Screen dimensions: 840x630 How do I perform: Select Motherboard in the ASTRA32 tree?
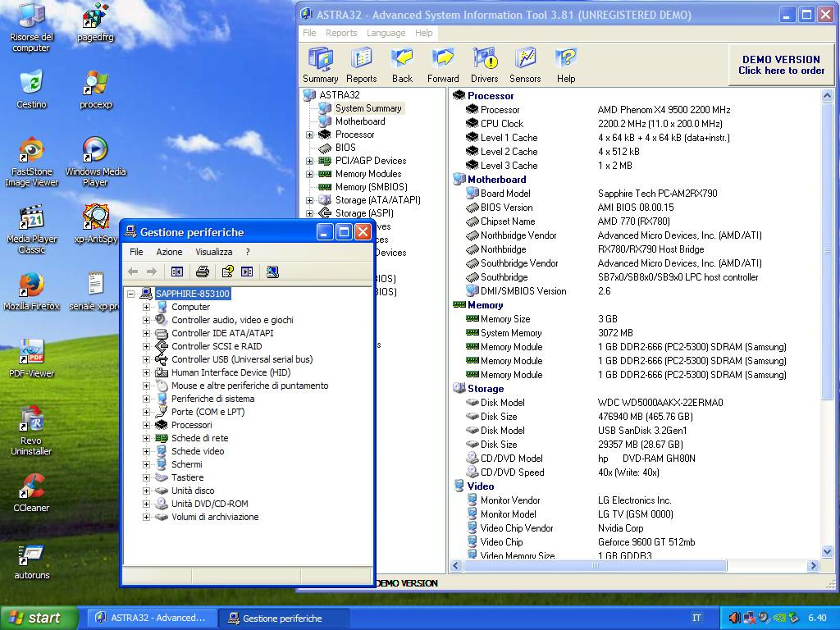(359, 121)
